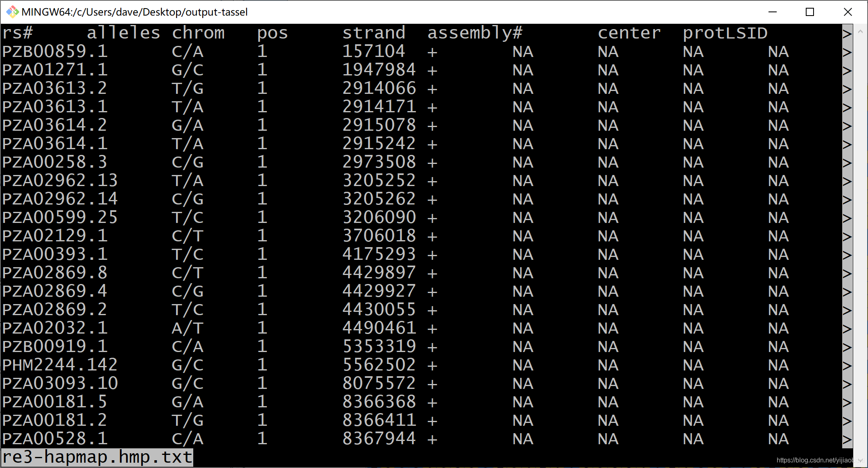This screenshot has height=468, width=868.
Task: Click the window title text MINGW64:/c/Users/dave/Desktop/output-tassel
Action: 134,12
